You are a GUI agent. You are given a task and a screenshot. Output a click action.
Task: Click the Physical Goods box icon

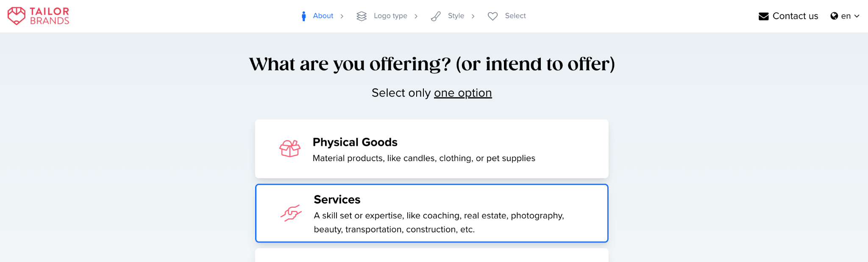point(290,149)
